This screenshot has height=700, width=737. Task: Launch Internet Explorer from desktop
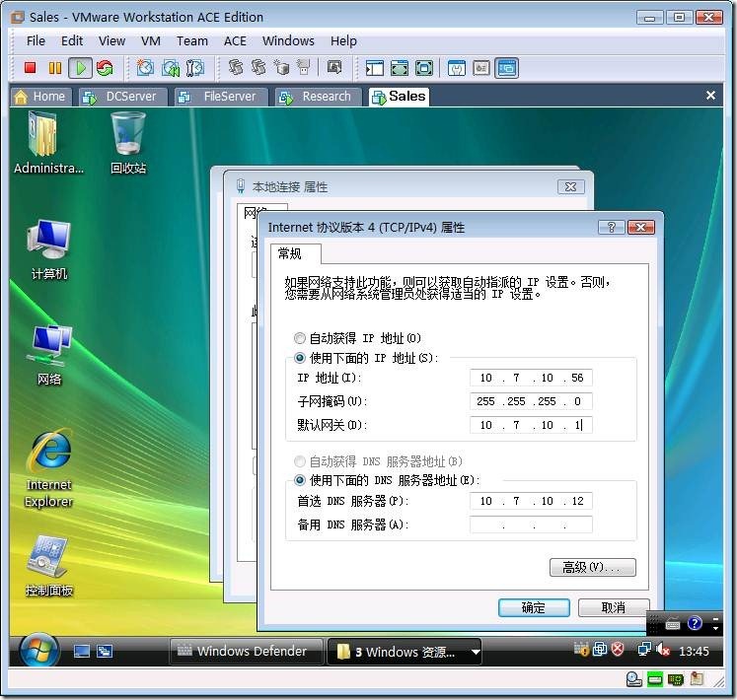49,468
